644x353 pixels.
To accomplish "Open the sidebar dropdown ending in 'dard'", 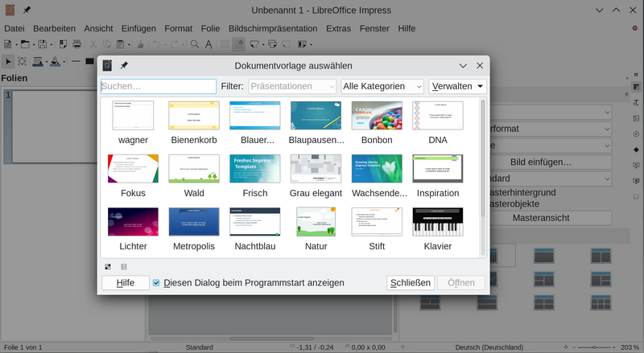I will point(551,179).
